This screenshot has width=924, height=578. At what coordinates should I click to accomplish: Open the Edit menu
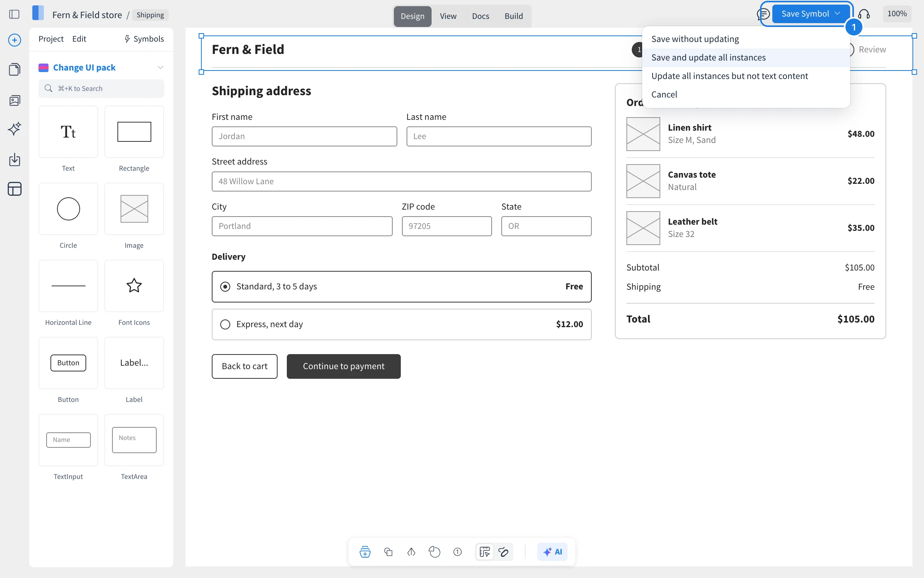[x=79, y=39]
